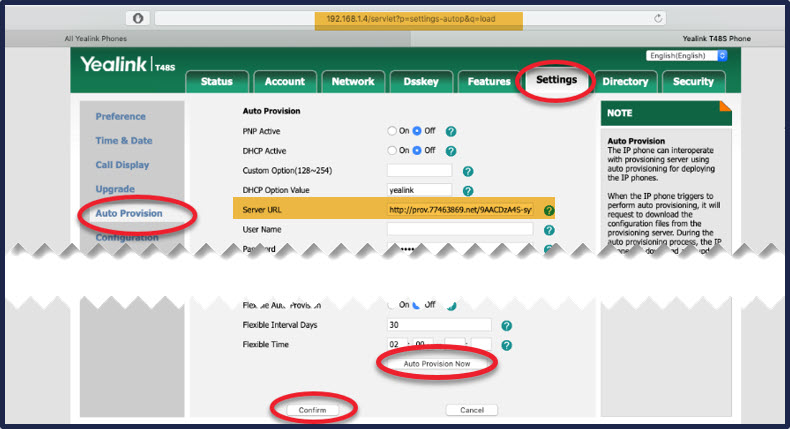Set DHCP Active to Off
The height and width of the screenshot is (429, 790).
[x=417, y=150]
